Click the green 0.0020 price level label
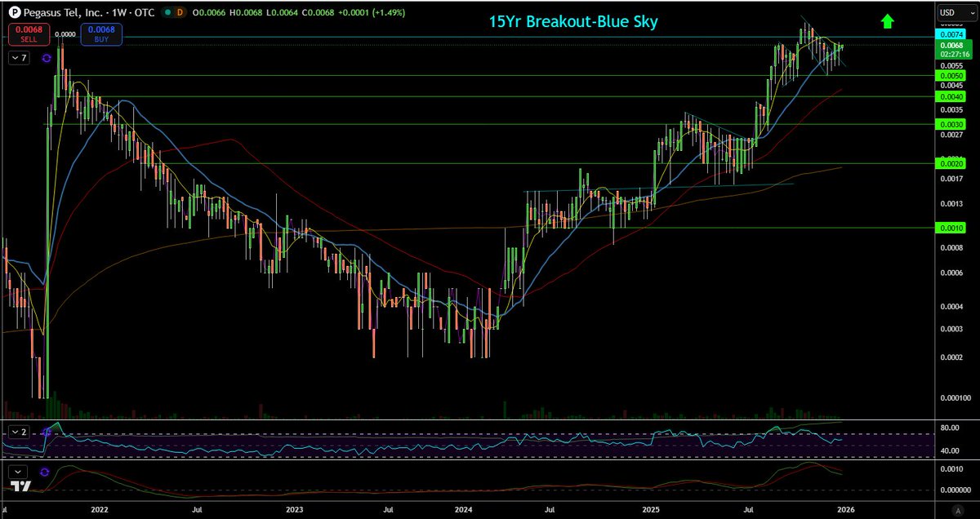Image resolution: width=980 pixels, height=519 pixels. click(x=951, y=164)
